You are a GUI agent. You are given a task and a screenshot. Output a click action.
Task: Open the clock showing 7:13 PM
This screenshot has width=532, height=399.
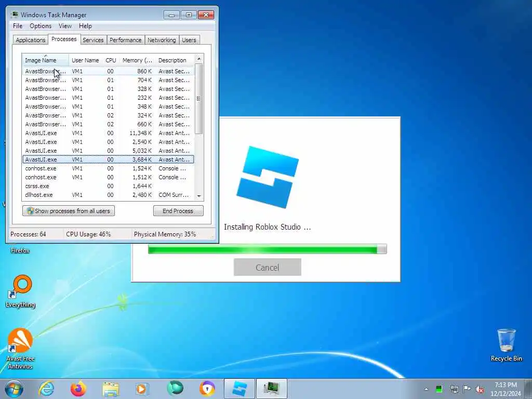pyautogui.click(x=506, y=389)
